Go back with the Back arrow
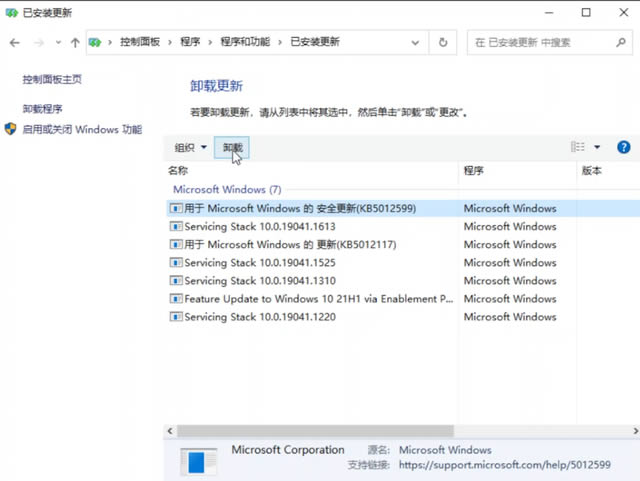Image resolution: width=640 pixels, height=481 pixels. [15, 42]
